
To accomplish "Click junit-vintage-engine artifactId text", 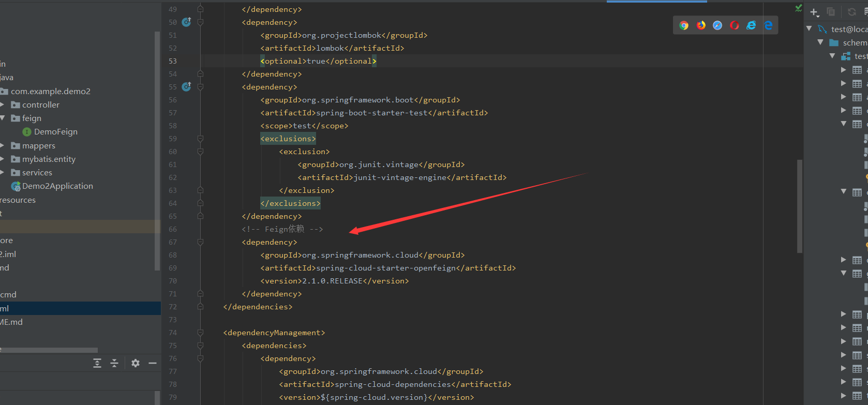I will 400,177.
